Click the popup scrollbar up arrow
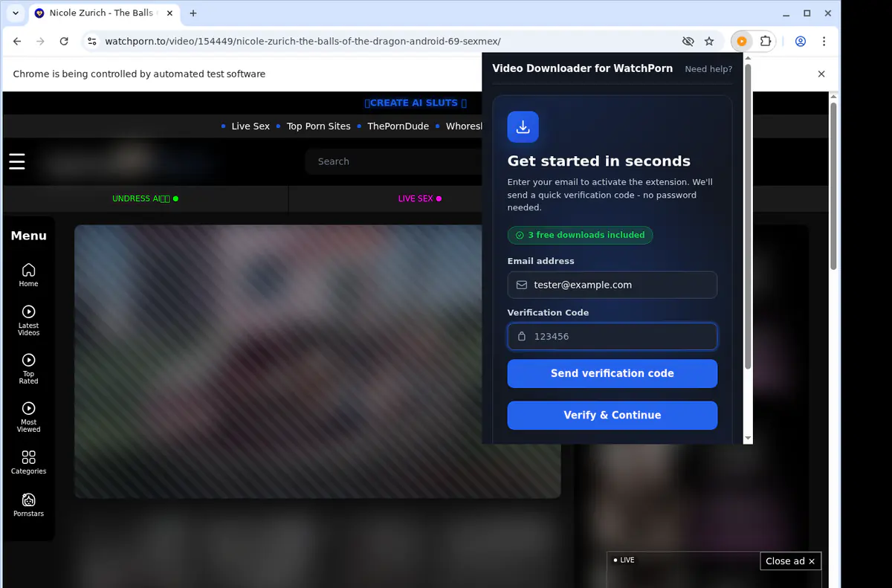 pyautogui.click(x=748, y=58)
